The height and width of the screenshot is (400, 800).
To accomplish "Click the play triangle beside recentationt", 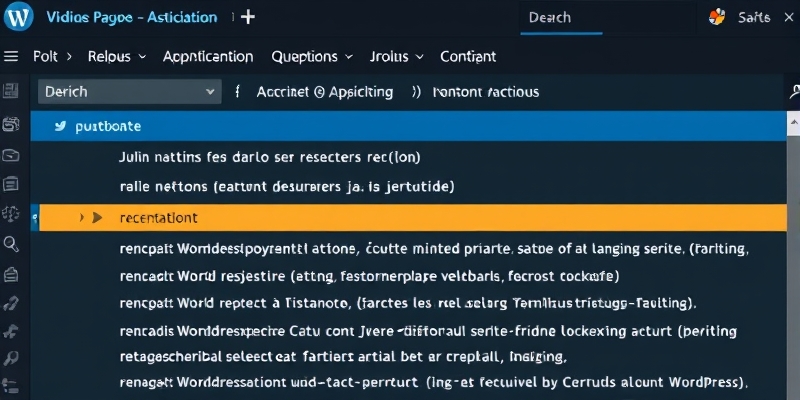I will pos(97,218).
